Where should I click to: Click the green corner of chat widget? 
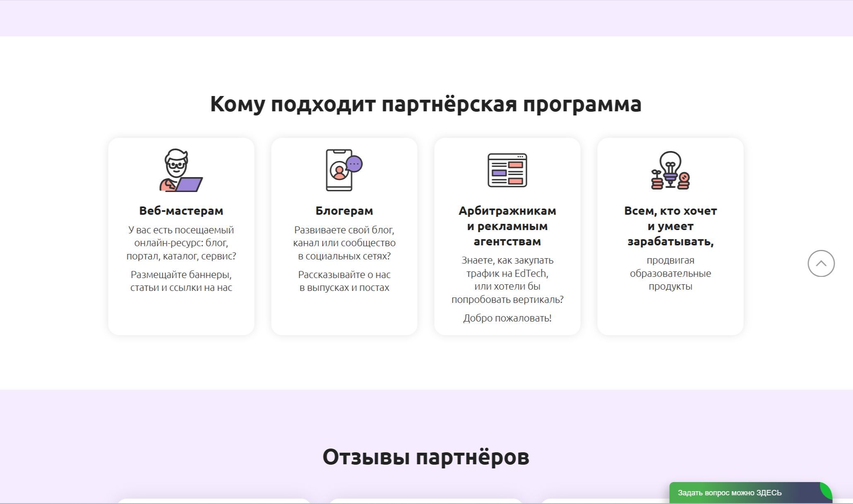[826, 490]
